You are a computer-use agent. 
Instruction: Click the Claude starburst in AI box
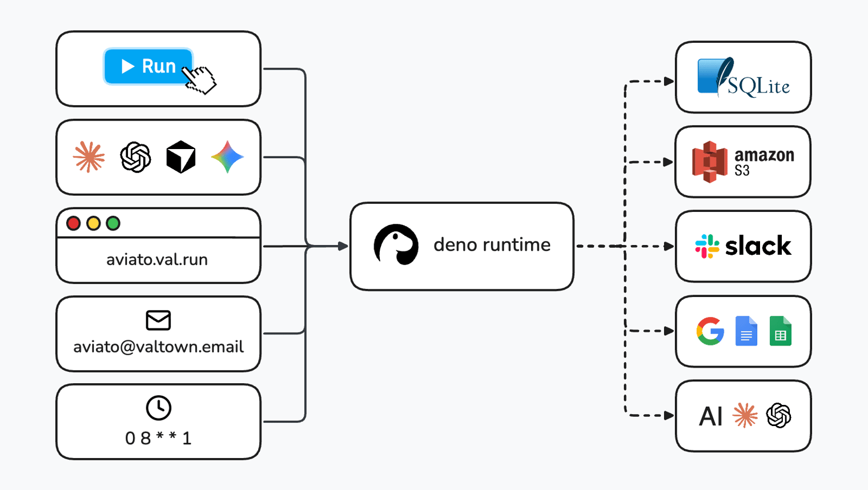click(x=745, y=415)
